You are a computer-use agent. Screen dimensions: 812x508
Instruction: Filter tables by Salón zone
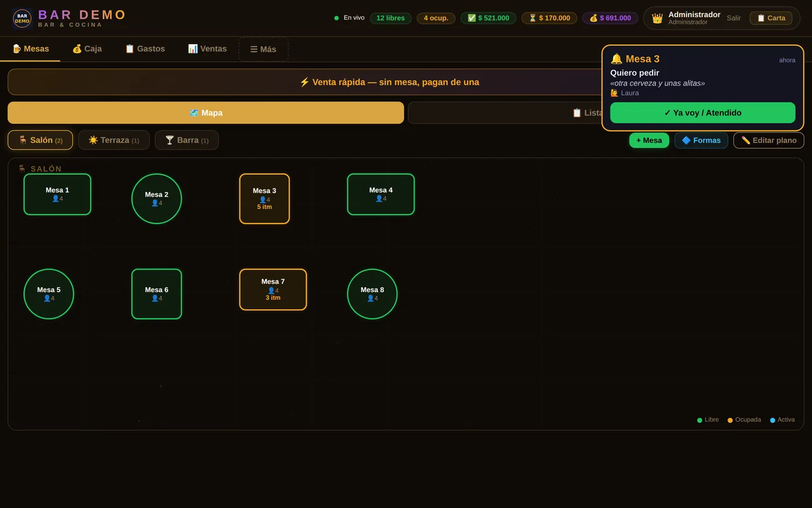(x=40, y=140)
